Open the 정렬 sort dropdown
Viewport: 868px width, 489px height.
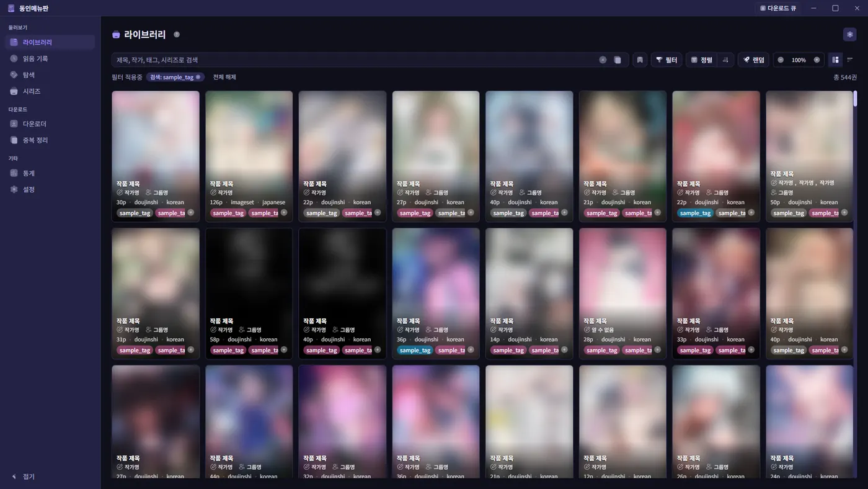pos(702,60)
